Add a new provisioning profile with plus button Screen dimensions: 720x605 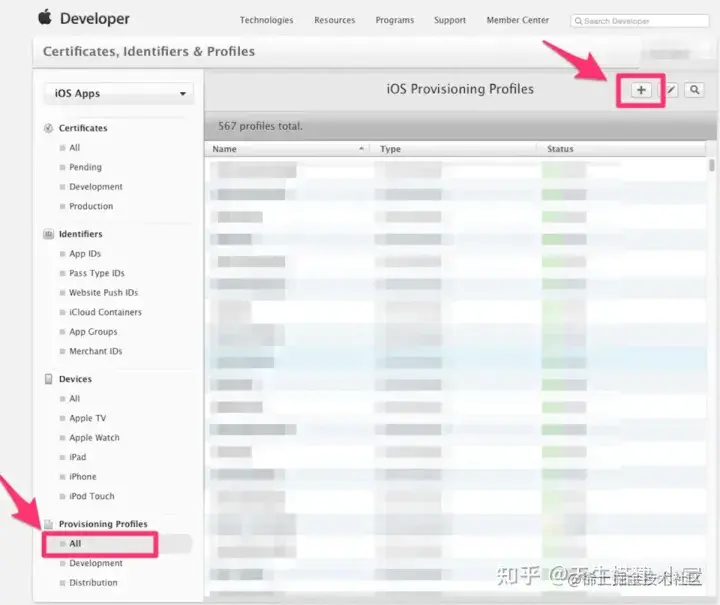tap(641, 90)
